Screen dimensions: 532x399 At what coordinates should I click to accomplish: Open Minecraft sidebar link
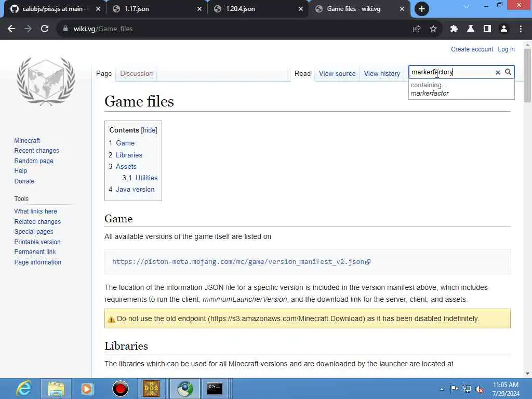[x=27, y=140]
